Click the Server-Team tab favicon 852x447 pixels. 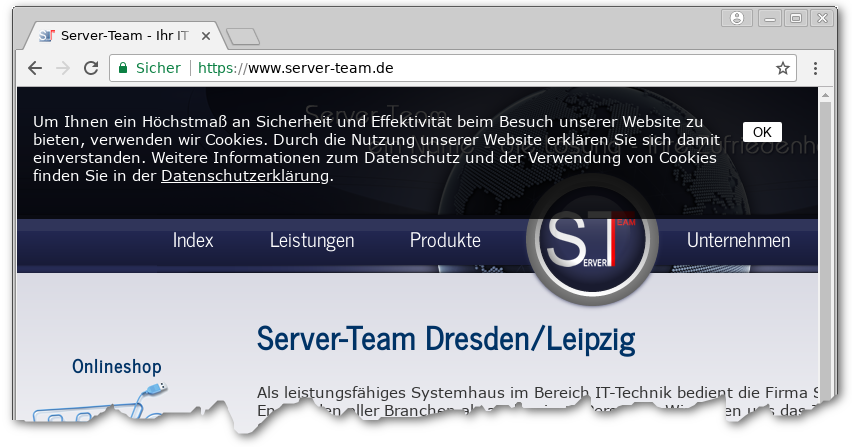(x=47, y=36)
